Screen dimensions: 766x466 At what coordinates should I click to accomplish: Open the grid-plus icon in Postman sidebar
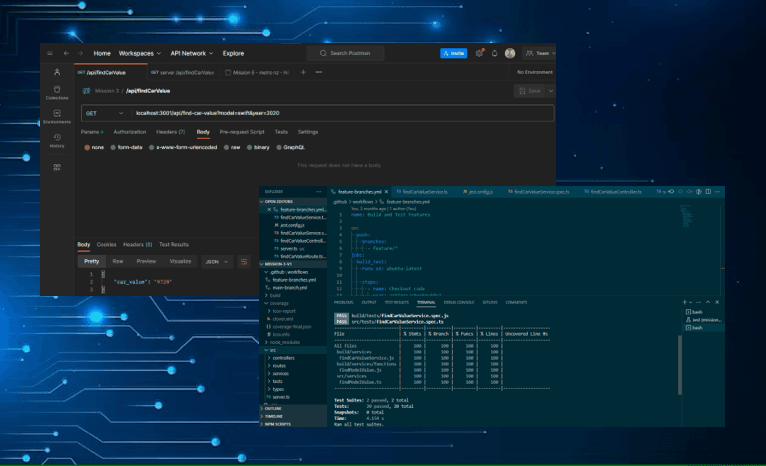(57, 168)
